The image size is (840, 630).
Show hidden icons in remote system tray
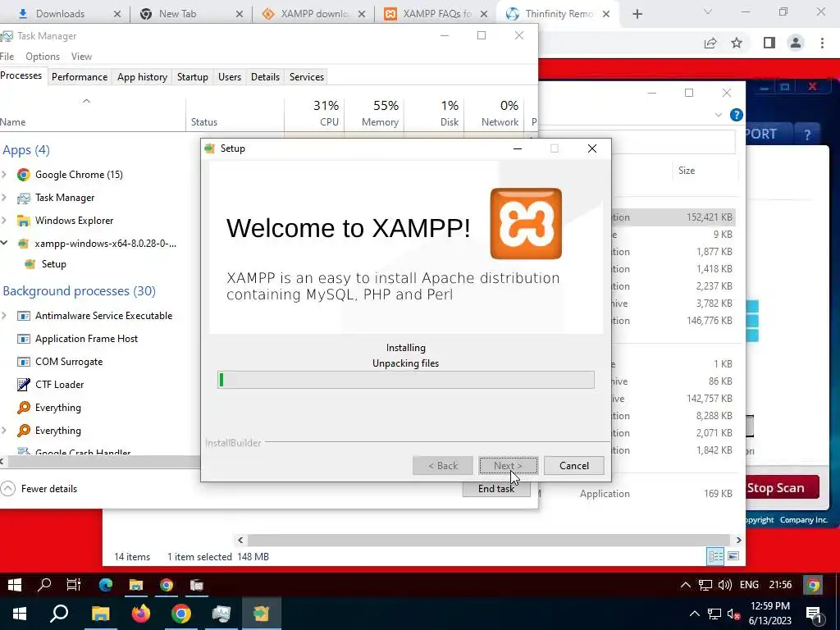click(685, 584)
